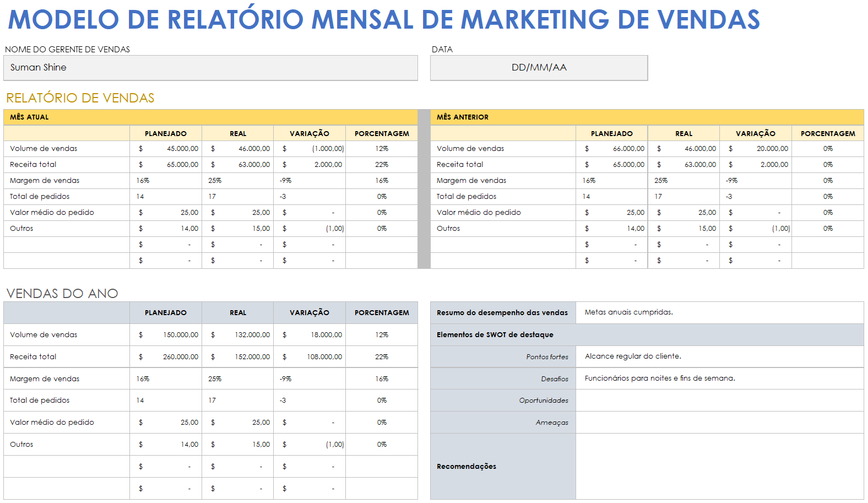Click the empty cell beside 'Recomendações'
This screenshot has width=868, height=503.
720,467
